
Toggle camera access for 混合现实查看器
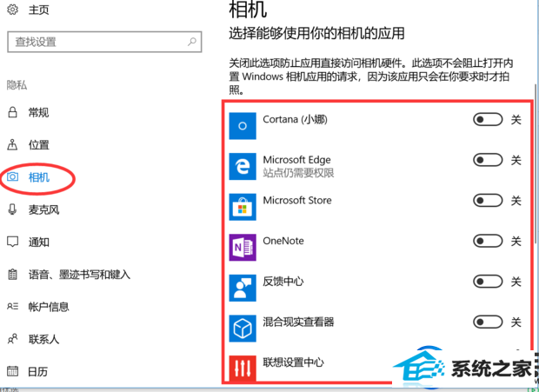488,322
